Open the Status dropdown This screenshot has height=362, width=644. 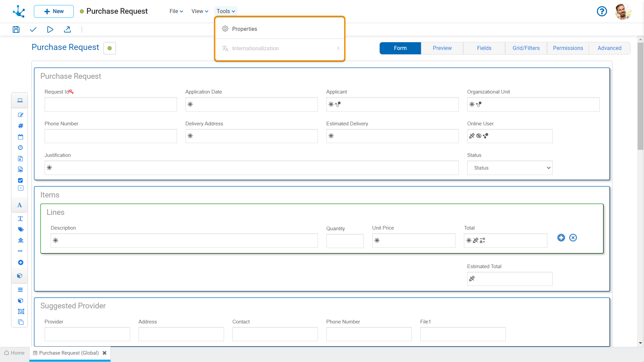coord(509,168)
